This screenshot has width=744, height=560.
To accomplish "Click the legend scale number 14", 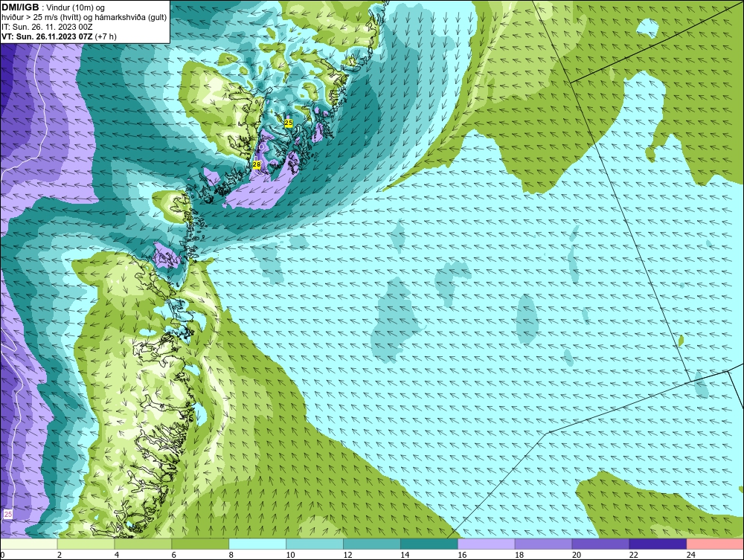I will 405,555.
